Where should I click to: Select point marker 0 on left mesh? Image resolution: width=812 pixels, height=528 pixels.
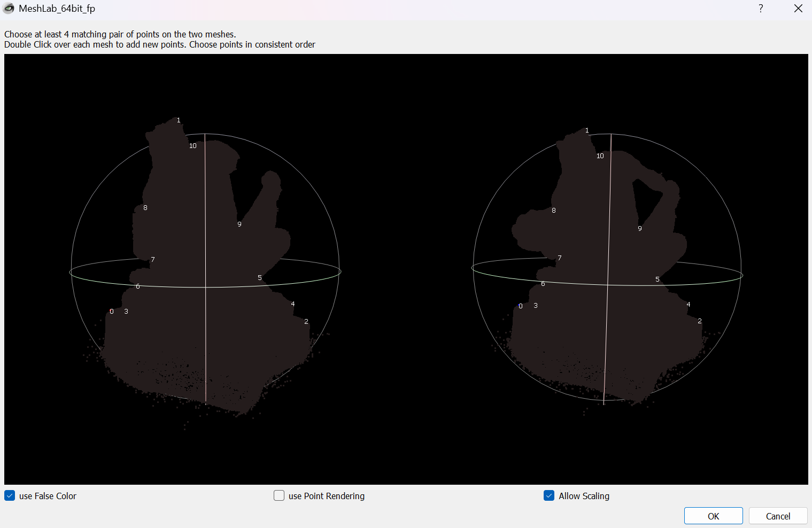pyautogui.click(x=112, y=311)
